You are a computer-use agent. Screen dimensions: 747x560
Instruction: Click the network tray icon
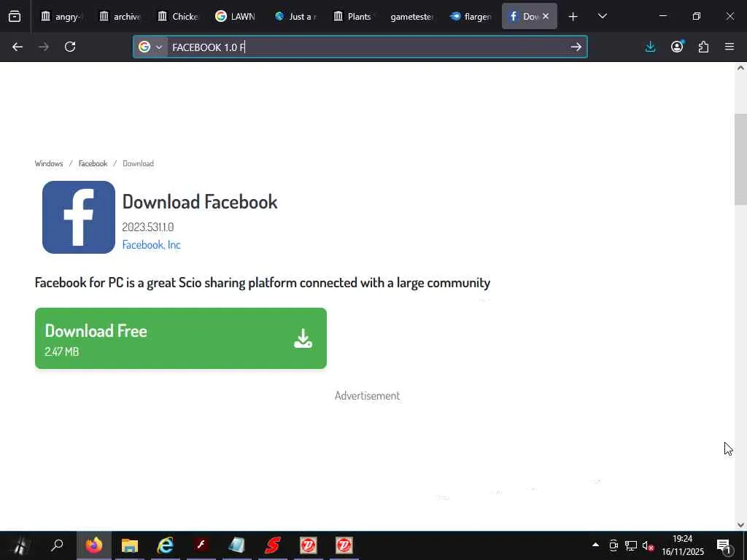631,545
